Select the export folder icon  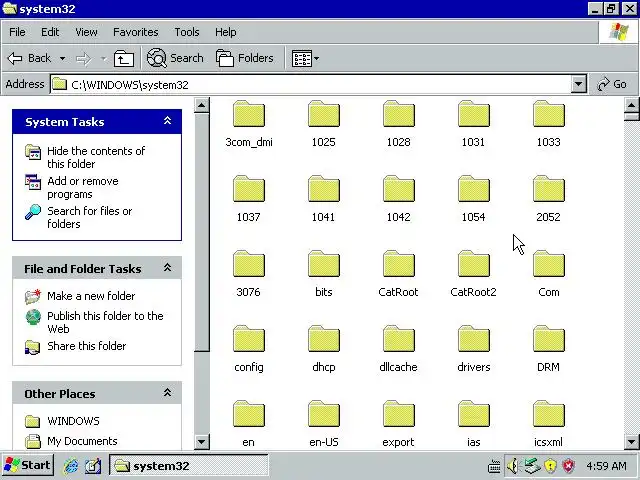tap(399, 414)
